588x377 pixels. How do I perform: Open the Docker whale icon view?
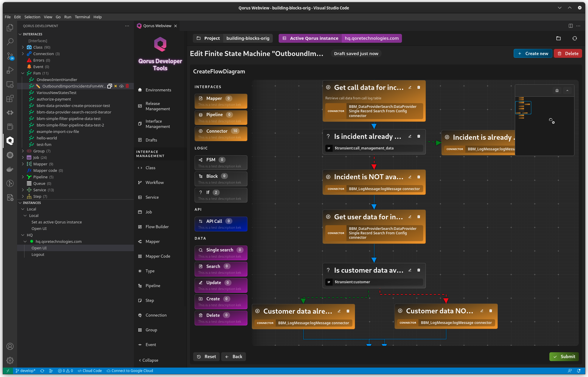click(10, 169)
